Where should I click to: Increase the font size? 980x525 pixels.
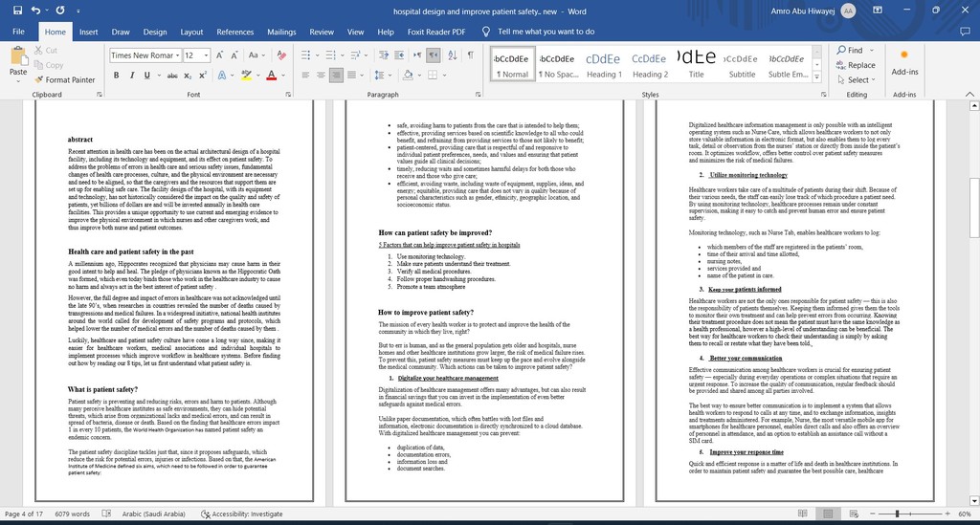click(x=219, y=55)
